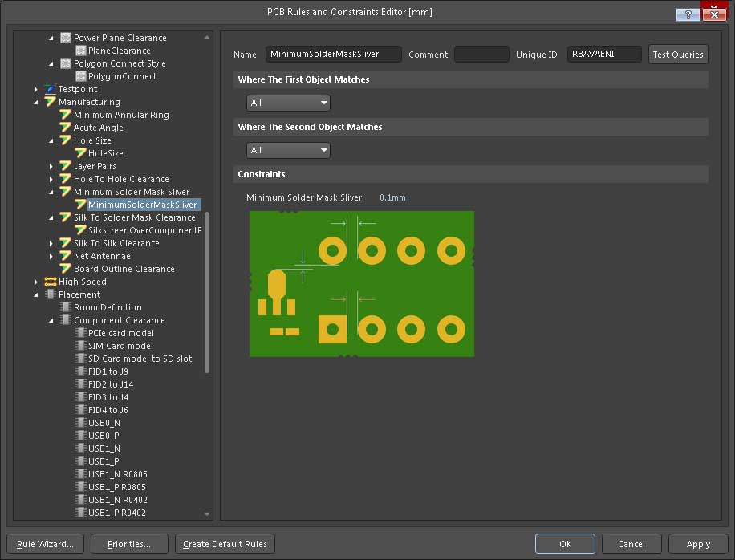Image resolution: width=735 pixels, height=560 pixels.
Task: Open the first object match dropdown
Action: click(288, 103)
